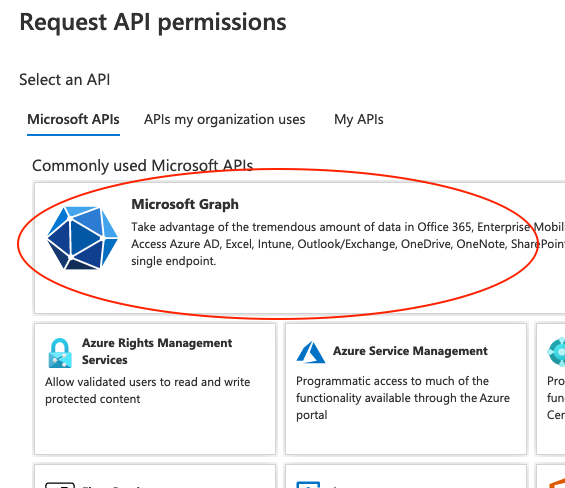The height and width of the screenshot is (488, 565).
Task: Open the Microsoft Graph title link
Action: (x=185, y=204)
